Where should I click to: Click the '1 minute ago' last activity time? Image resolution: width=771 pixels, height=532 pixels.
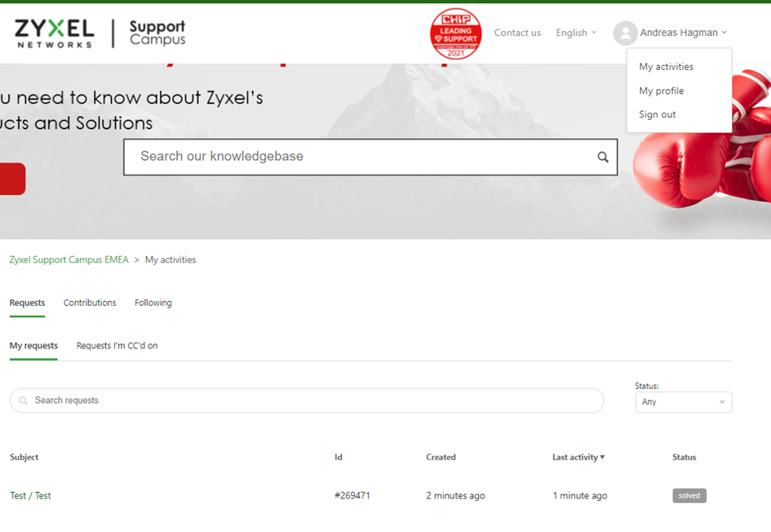click(x=580, y=495)
